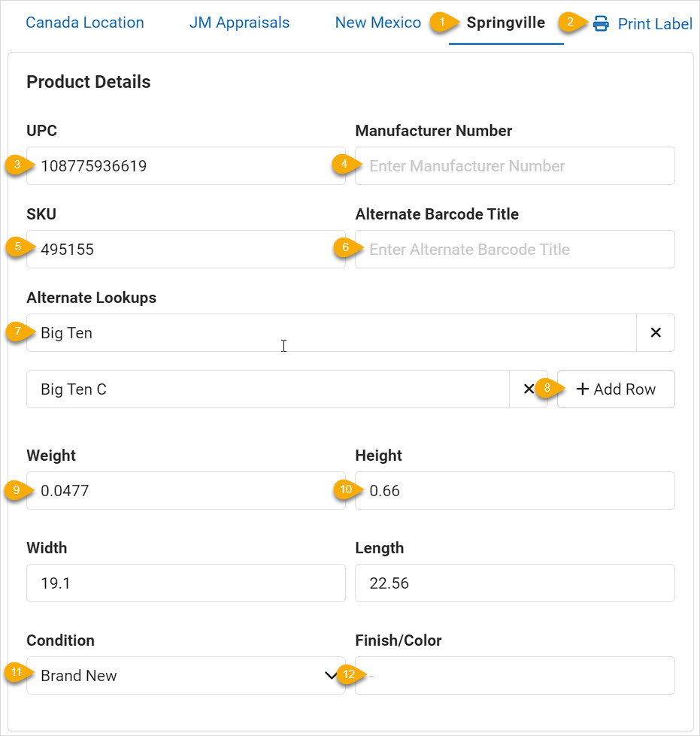Remove the Big Ten C lookup row
This screenshot has width=700, height=736.
point(528,389)
